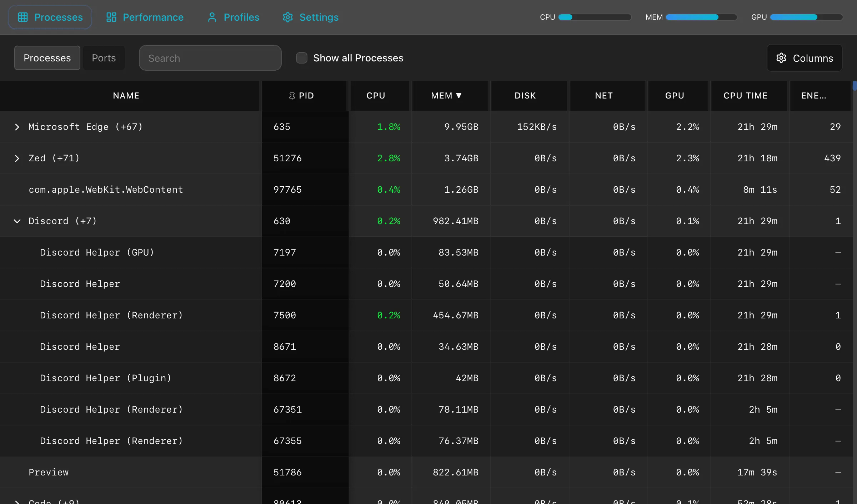857x504 pixels.
Task: Click the gear icon in Columns button
Action: 781,58
